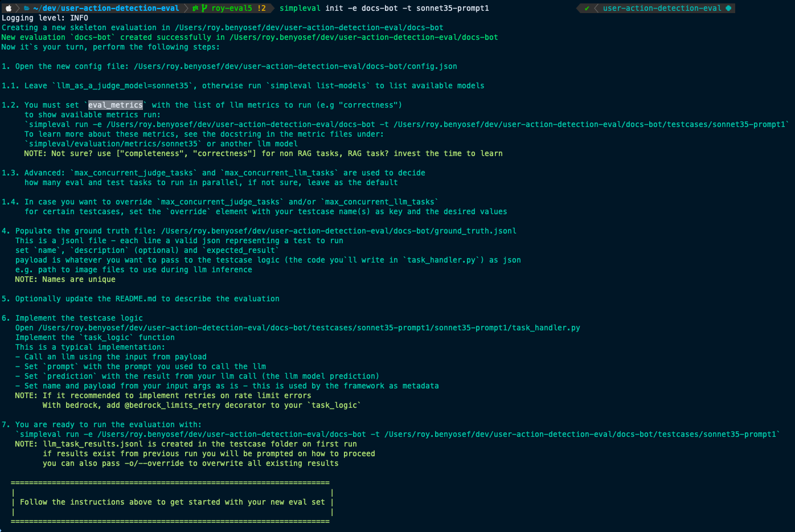Click 'README.md' in step 5
795x532 pixels.
click(136, 298)
